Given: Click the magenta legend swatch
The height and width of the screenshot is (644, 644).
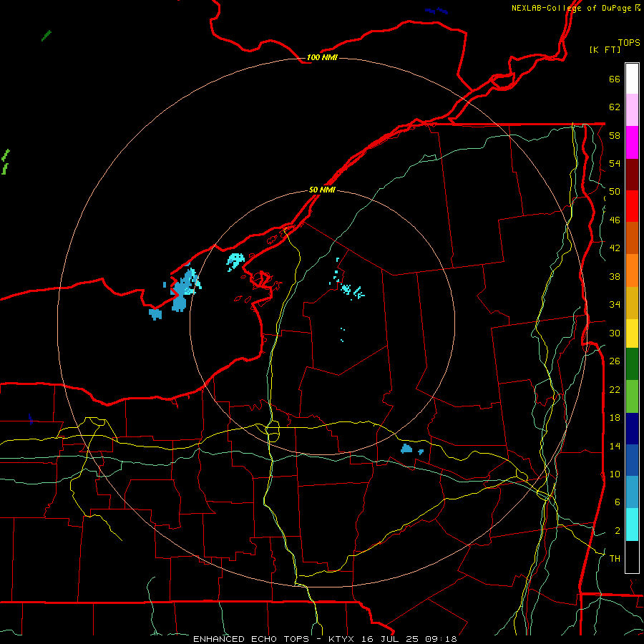Looking at the screenshot, I should (x=632, y=142).
